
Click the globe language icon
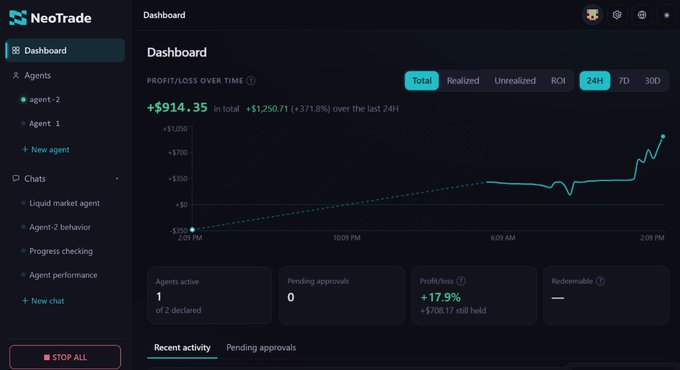(x=642, y=15)
